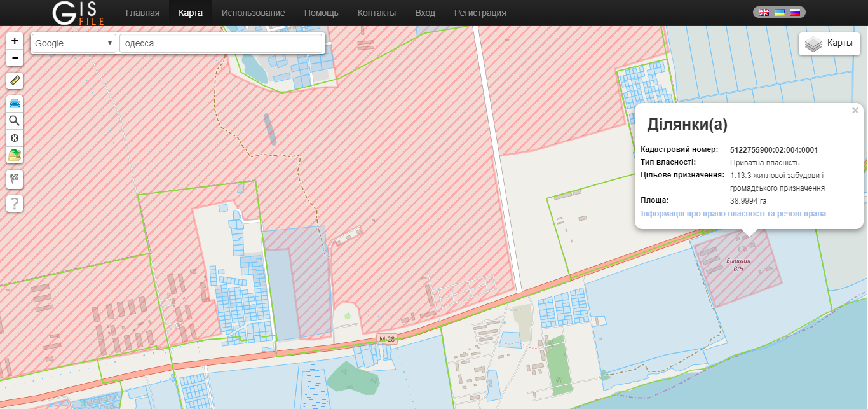The width and height of the screenshot is (868, 409).
Task: Open the Регистрация page
Action: tap(480, 13)
